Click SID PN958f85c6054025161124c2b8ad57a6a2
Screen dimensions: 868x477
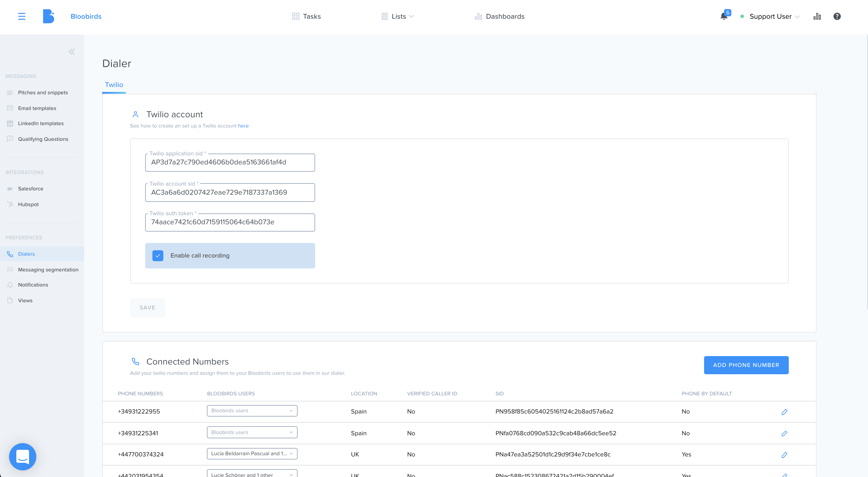pyautogui.click(x=554, y=411)
